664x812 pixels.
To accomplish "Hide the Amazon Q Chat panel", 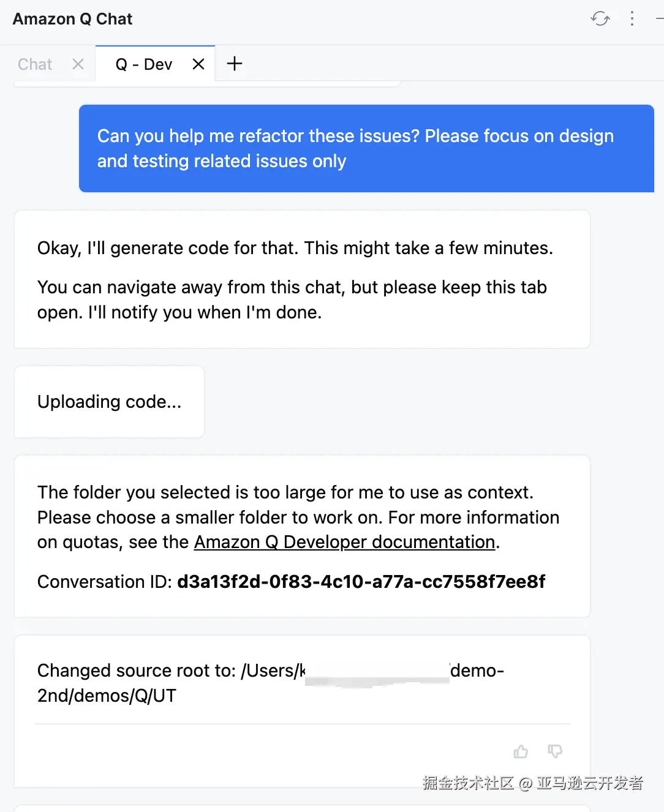I will [x=659, y=18].
